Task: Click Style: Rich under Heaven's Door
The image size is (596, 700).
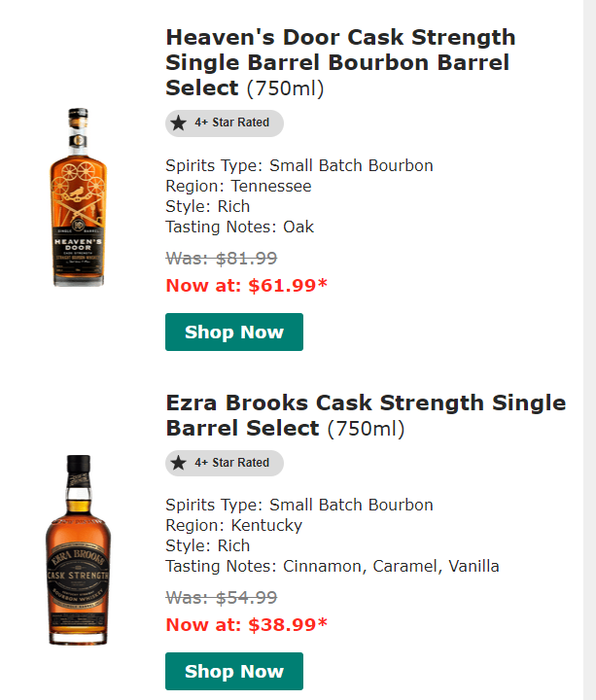Action: pyautogui.click(x=207, y=206)
